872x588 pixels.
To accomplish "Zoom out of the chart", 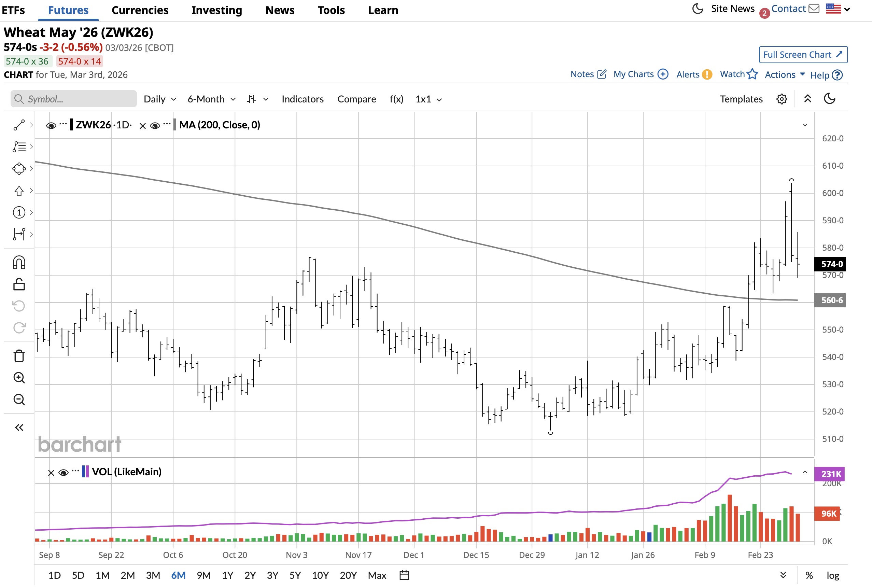I will point(19,400).
